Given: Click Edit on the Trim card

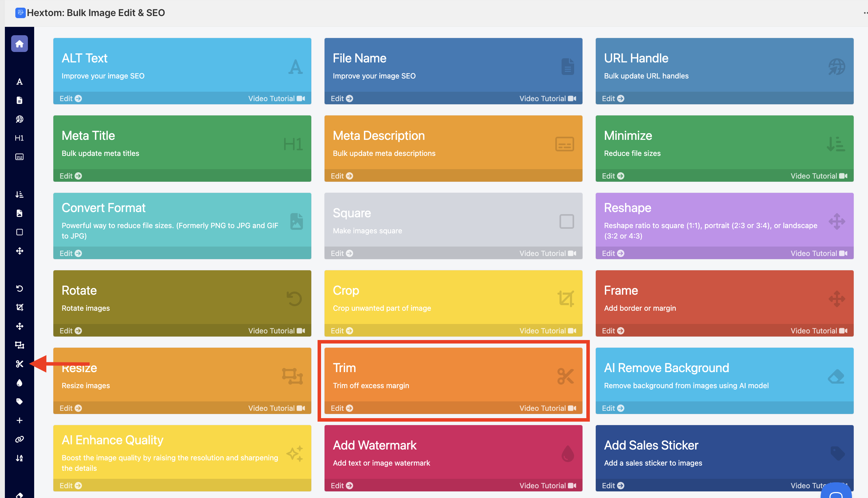Looking at the screenshot, I should coord(342,408).
